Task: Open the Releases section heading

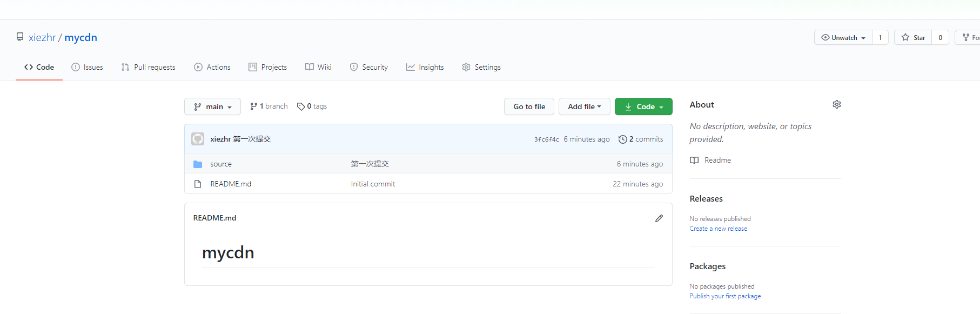Action: point(706,198)
